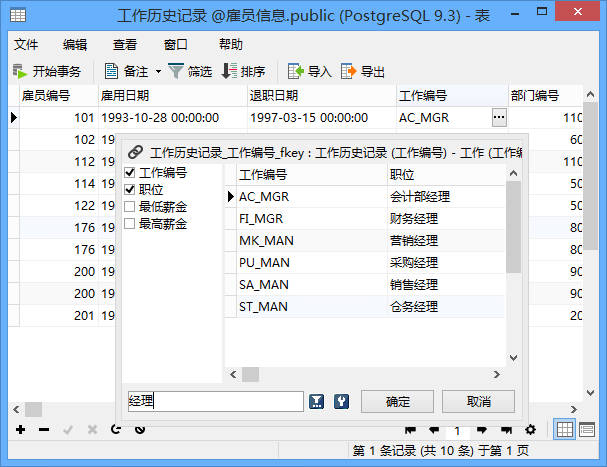
Task: Click the apply changes checkmark icon
Action: (x=68, y=430)
